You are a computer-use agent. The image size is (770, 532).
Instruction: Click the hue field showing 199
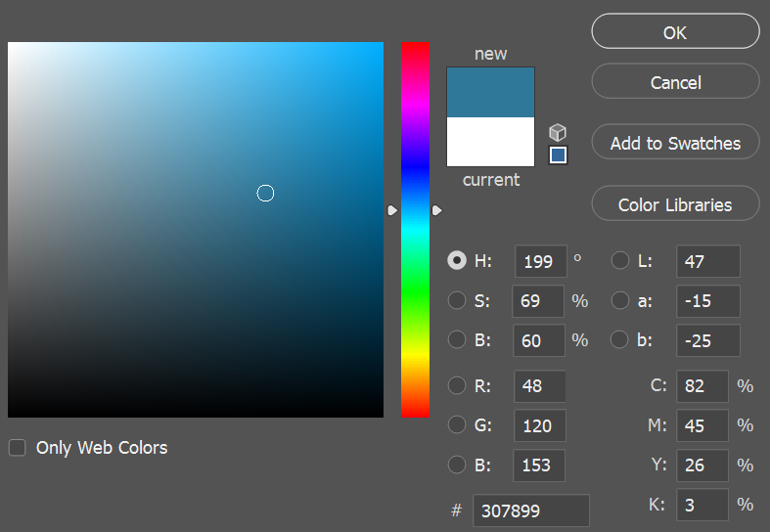pyautogui.click(x=541, y=261)
